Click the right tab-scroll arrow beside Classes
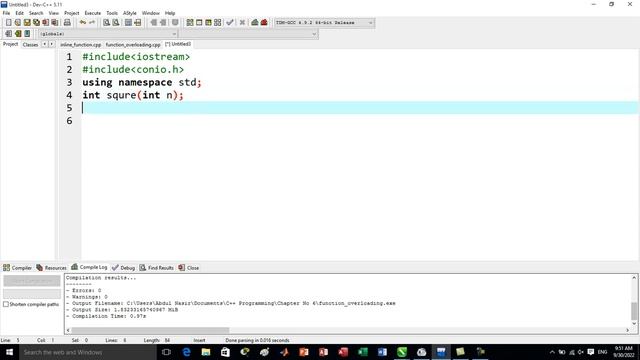The image size is (640, 360). pos(51,44)
